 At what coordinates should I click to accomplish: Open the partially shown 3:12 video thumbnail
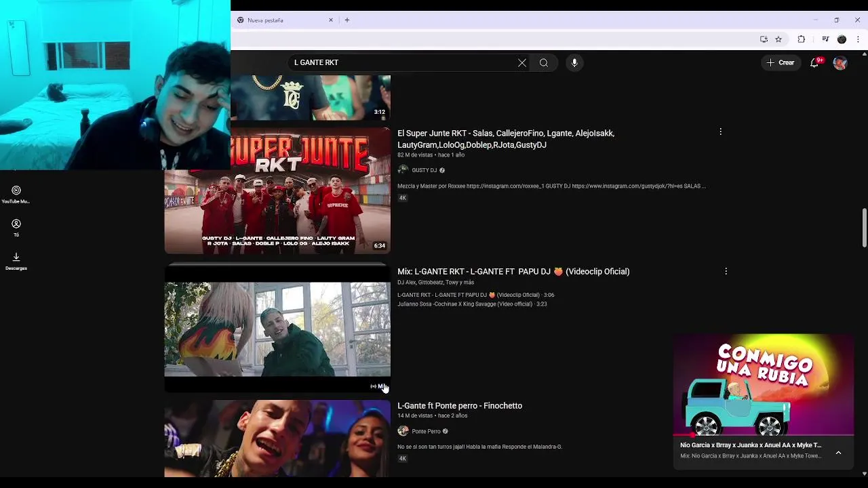pos(311,98)
